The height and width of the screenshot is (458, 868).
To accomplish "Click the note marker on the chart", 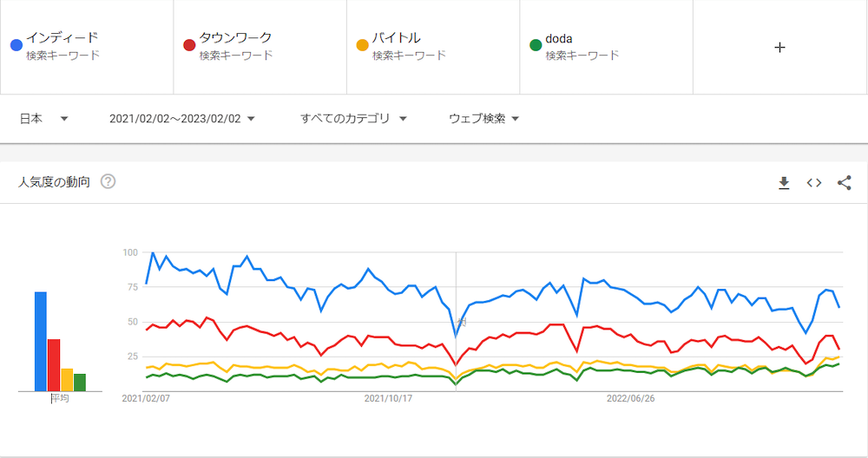I will coord(462,323).
